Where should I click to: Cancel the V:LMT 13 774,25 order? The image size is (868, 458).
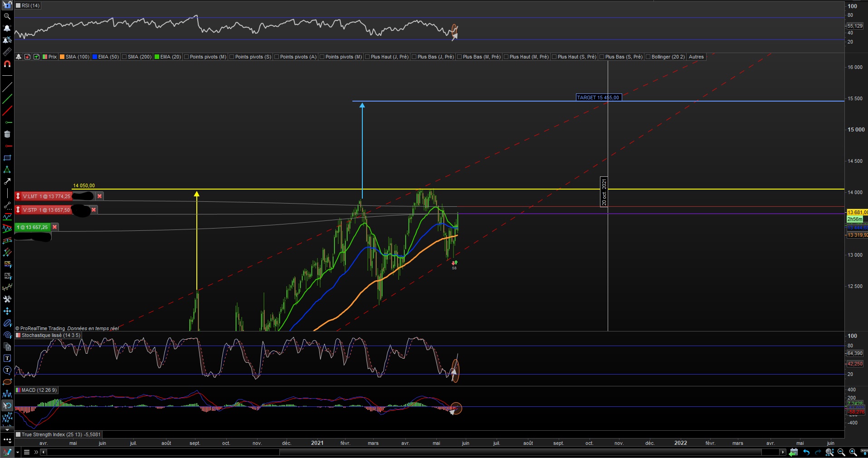tap(99, 196)
